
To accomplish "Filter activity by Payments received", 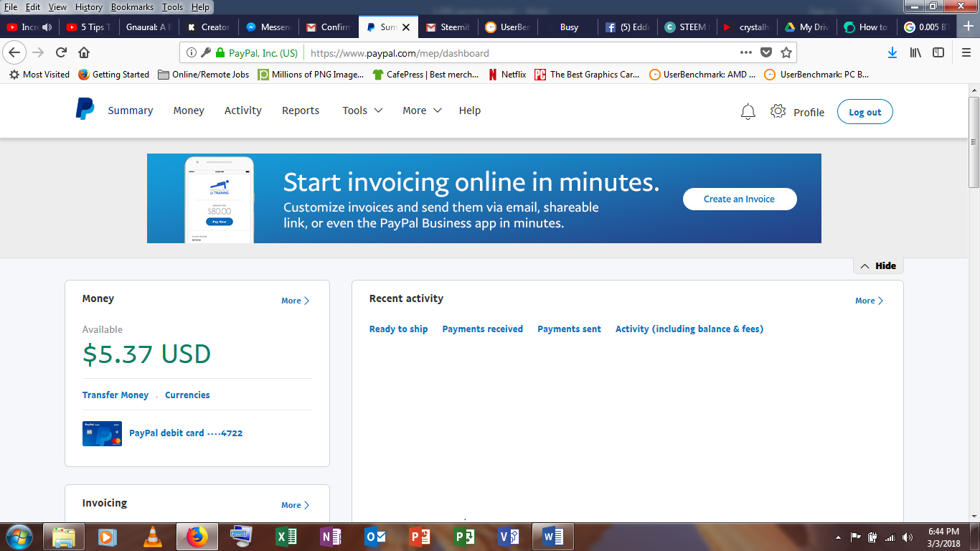I will tap(482, 329).
